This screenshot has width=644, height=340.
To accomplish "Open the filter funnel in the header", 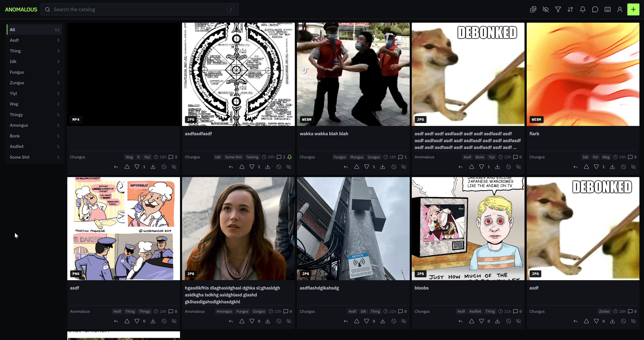I will tap(558, 9).
